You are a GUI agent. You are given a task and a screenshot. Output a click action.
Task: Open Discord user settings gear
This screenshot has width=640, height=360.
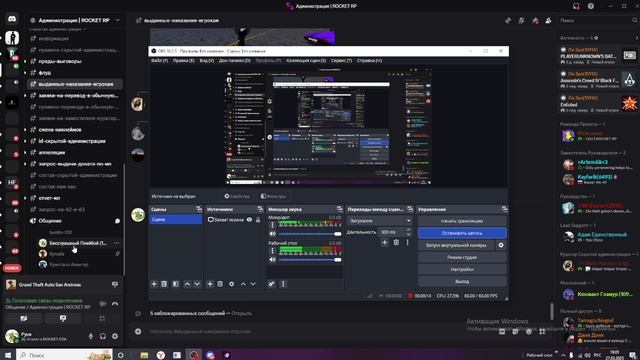pyautogui.click(x=115, y=336)
